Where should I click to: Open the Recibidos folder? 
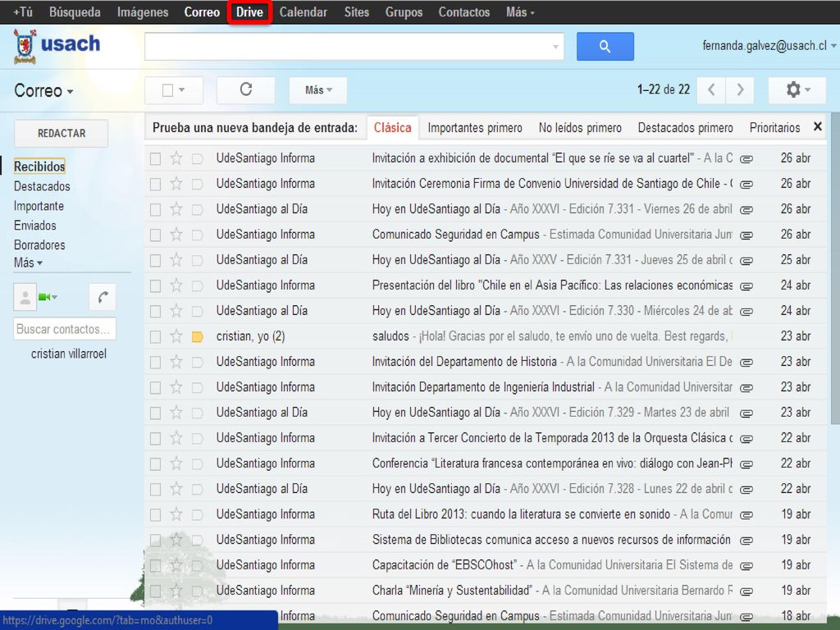[x=39, y=167]
